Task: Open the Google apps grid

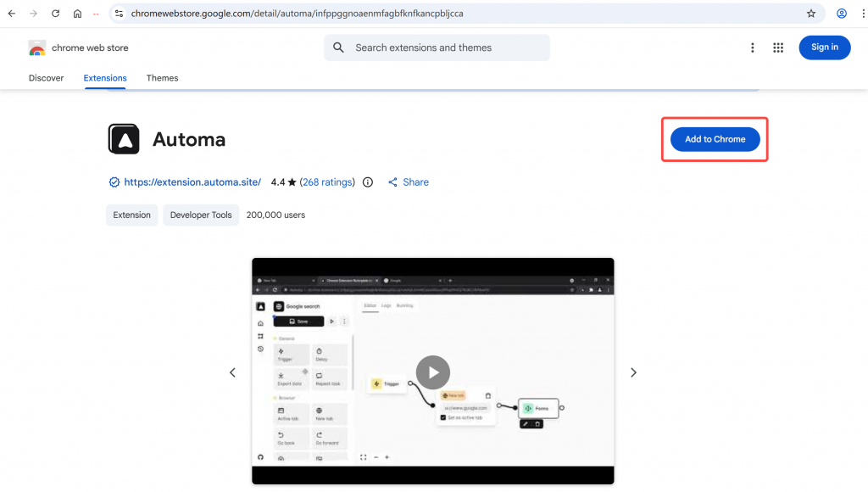Action: pos(778,48)
